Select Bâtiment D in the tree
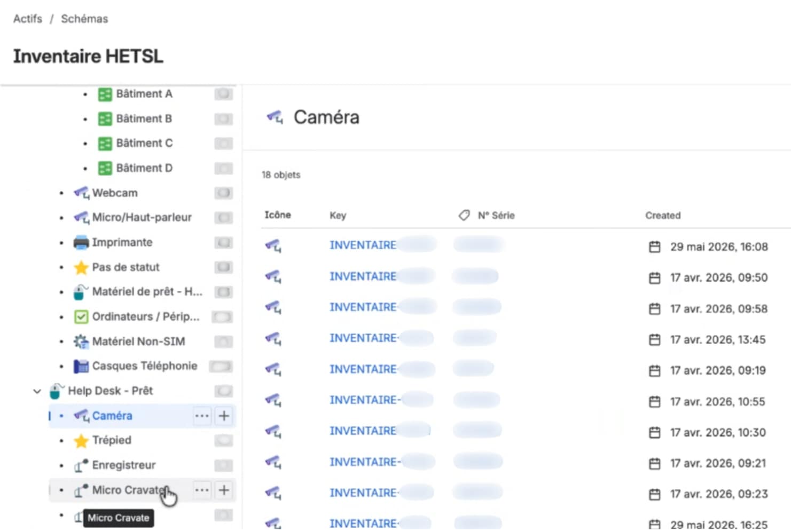 144,168
